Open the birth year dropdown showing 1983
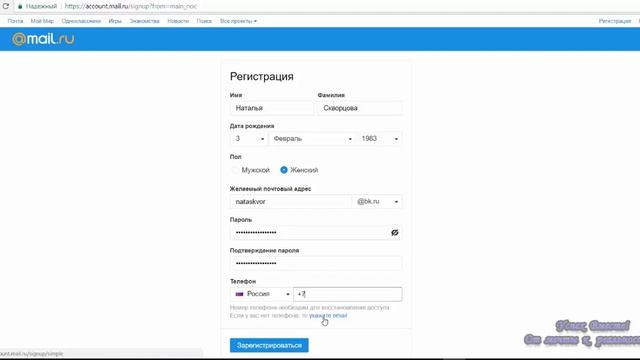The height and width of the screenshot is (360, 640). click(380, 139)
